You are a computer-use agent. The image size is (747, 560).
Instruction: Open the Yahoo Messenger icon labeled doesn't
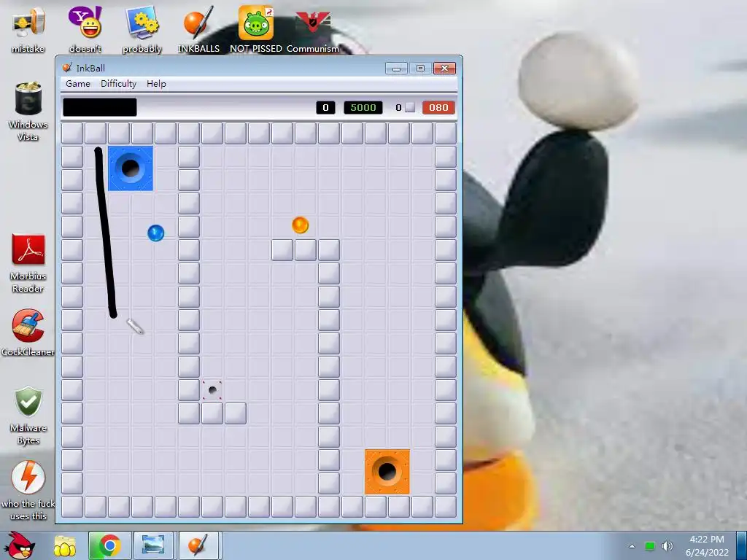pyautogui.click(x=85, y=29)
